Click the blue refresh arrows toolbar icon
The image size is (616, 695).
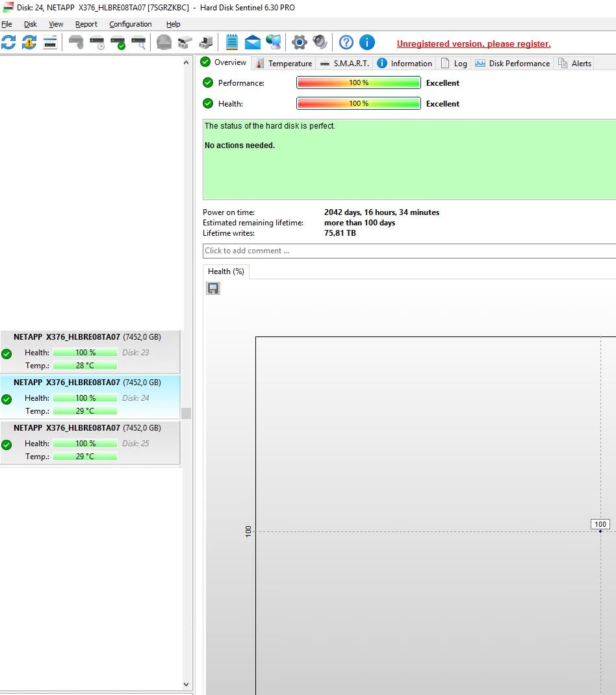tap(8, 43)
